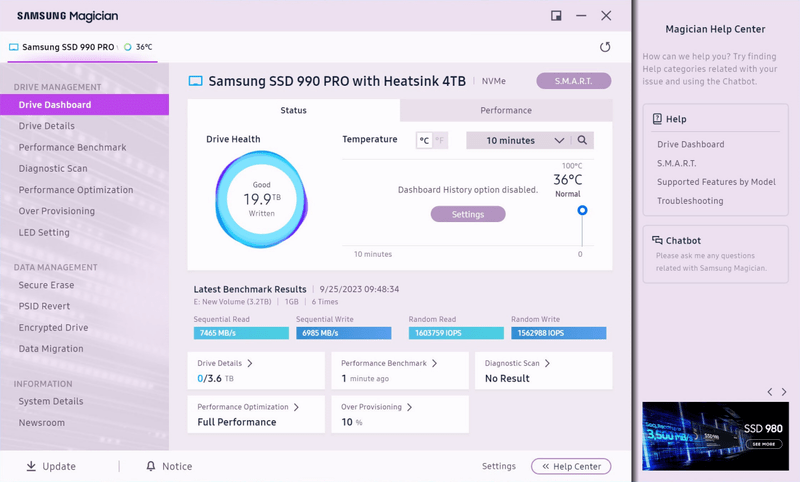The image size is (800, 482).
Task: Click the Update download icon
Action: point(31,466)
